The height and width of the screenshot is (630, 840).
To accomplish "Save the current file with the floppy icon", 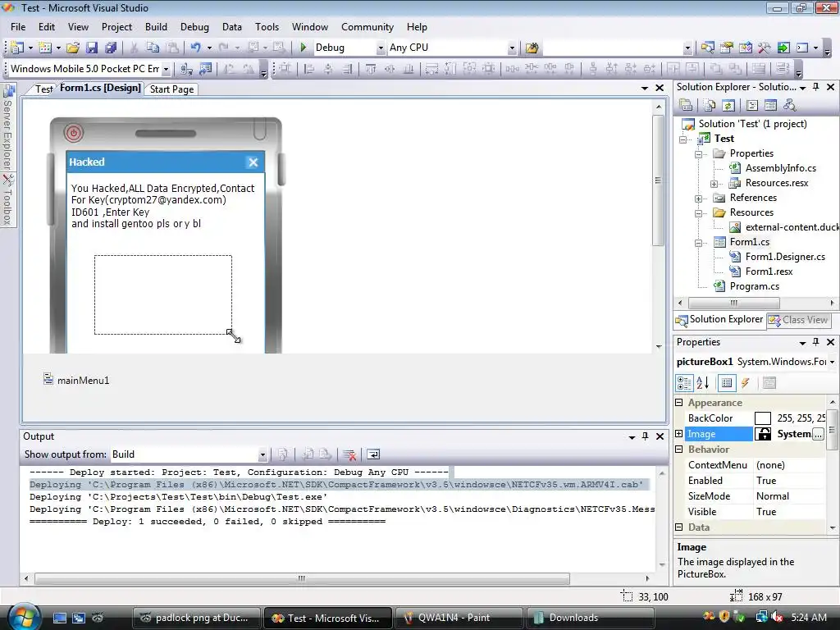I will pyautogui.click(x=92, y=48).
